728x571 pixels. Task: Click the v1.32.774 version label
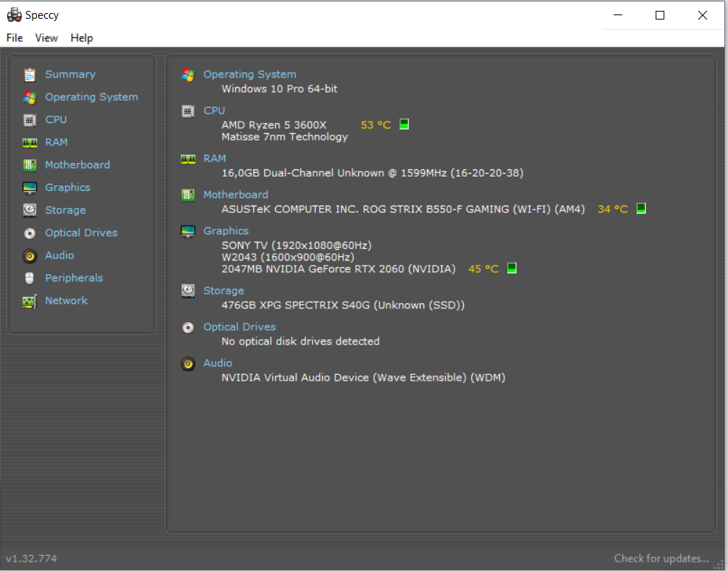[31, 559]
